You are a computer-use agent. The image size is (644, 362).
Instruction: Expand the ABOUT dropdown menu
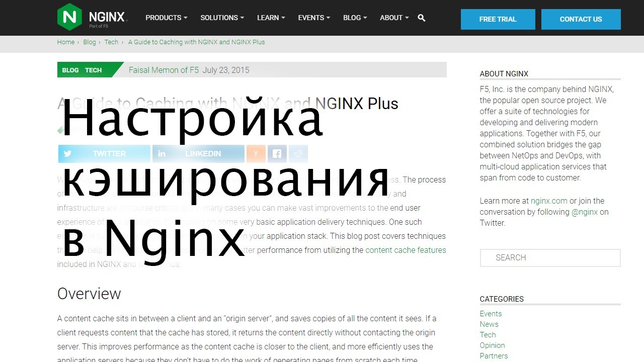(x=394, y=18)
